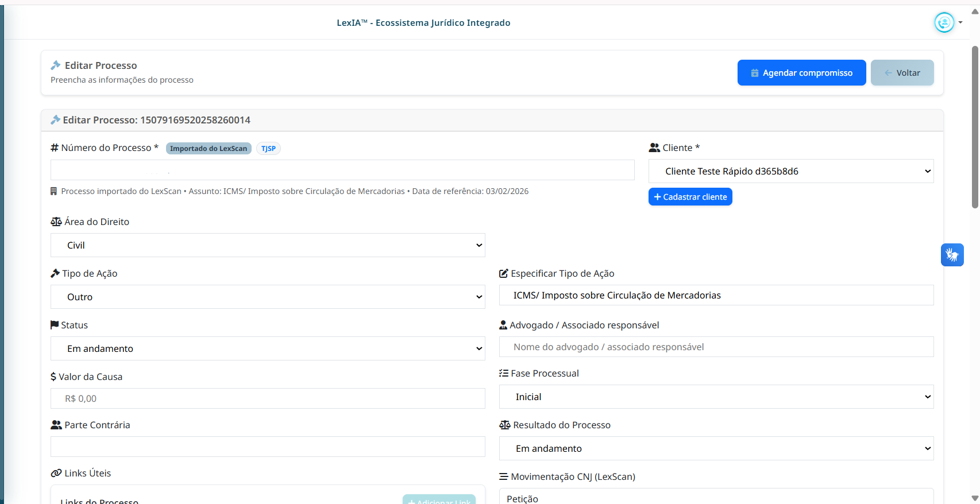Click the people icon next to Cliente label
Screen dimensions: 980x504
(654, 148)
